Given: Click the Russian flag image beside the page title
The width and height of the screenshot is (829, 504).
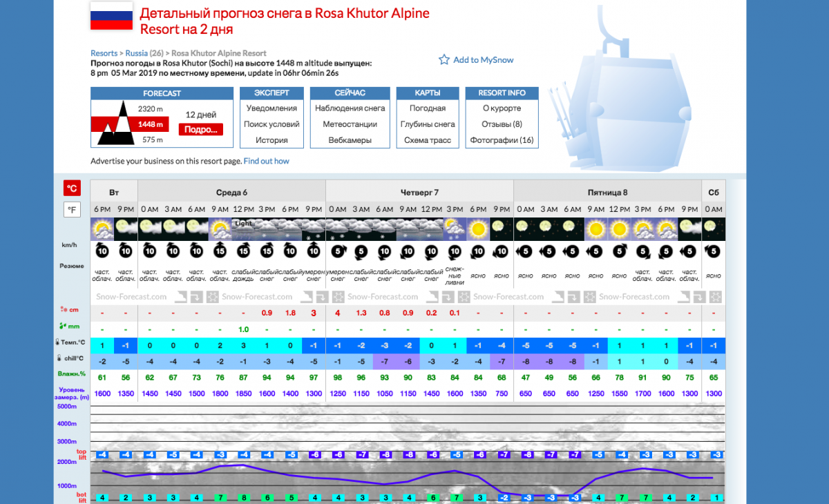Looking at the screenshot, I should click(111, 16).
